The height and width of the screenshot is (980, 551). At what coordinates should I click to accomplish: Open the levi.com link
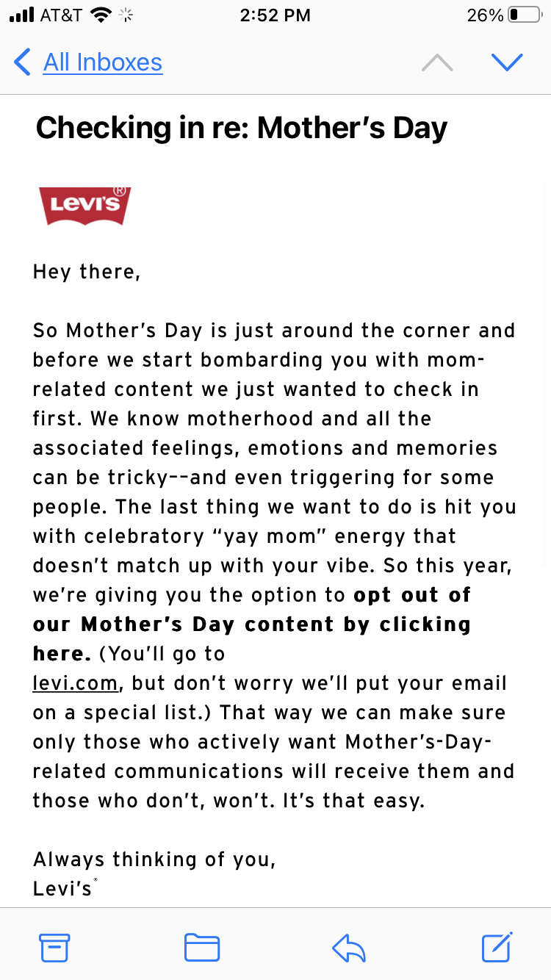(x=74, y=682)
